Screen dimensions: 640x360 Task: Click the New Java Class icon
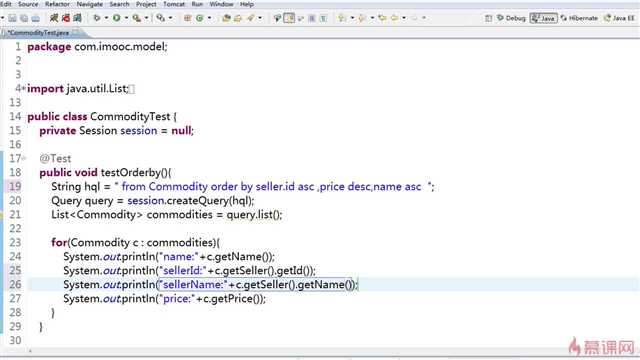[x=200, y=18]
